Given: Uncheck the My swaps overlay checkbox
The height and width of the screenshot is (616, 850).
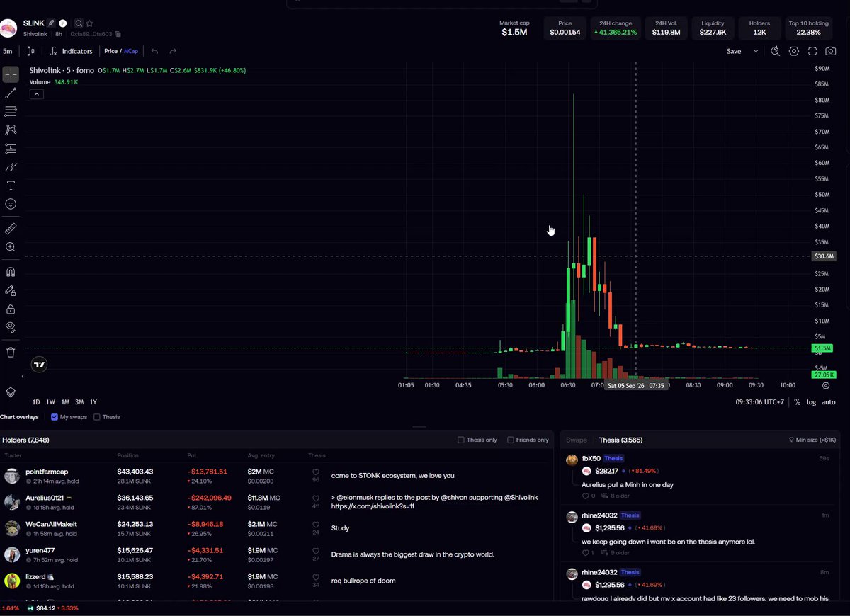Looking at the screenshot, I should [55, 417].
